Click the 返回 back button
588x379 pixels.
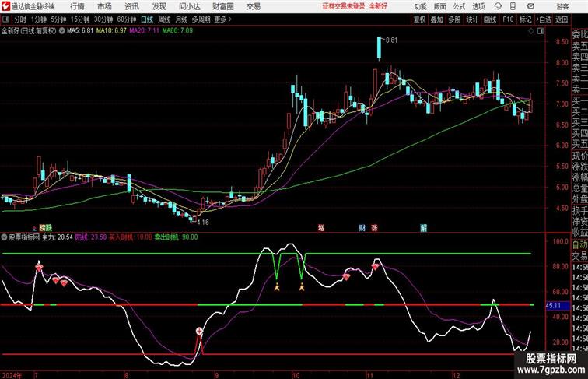click(562, 19)
